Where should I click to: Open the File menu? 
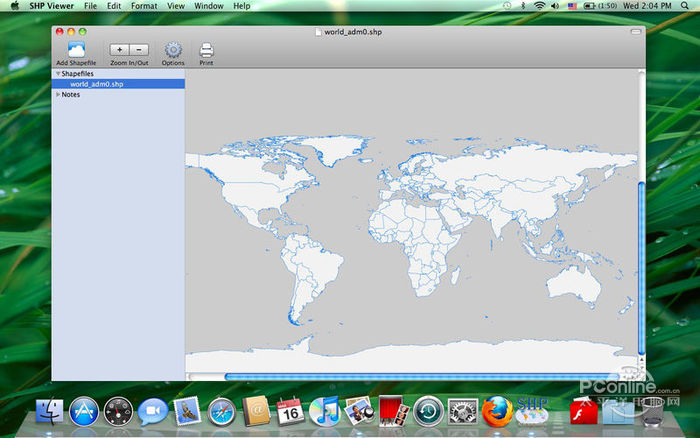[91, 6]
